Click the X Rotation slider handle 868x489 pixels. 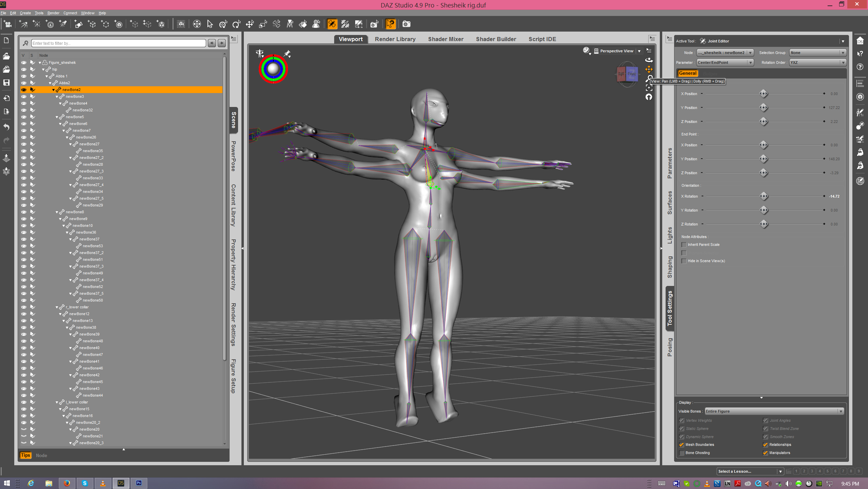coord(764,196)
